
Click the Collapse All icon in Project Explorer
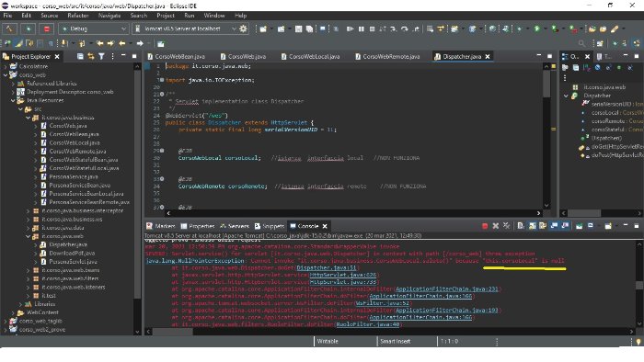point(80,57)
